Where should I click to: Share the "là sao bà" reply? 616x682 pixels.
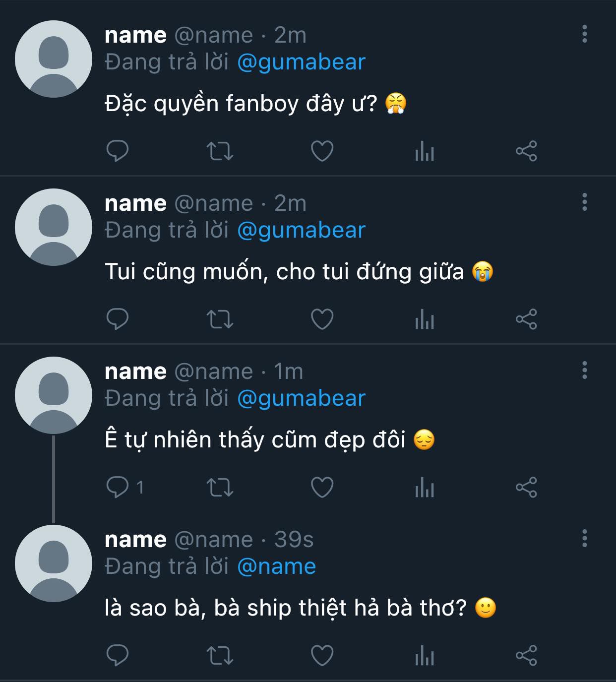pos(526,655)
